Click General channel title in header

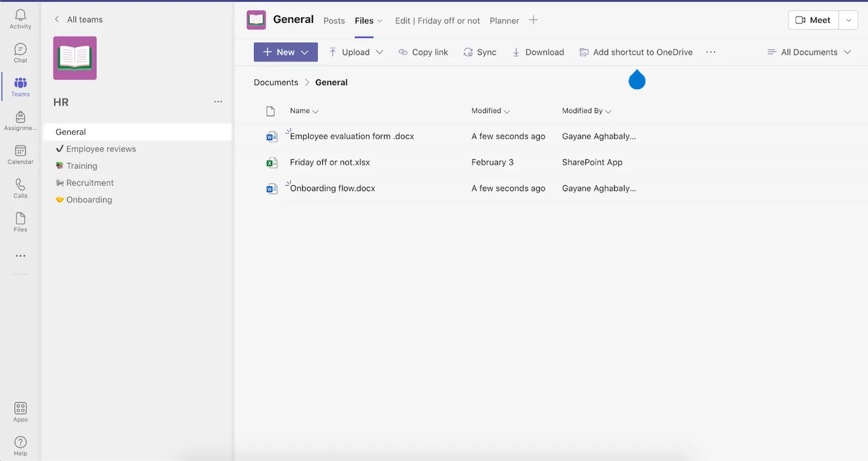click(x=294, y=20)
